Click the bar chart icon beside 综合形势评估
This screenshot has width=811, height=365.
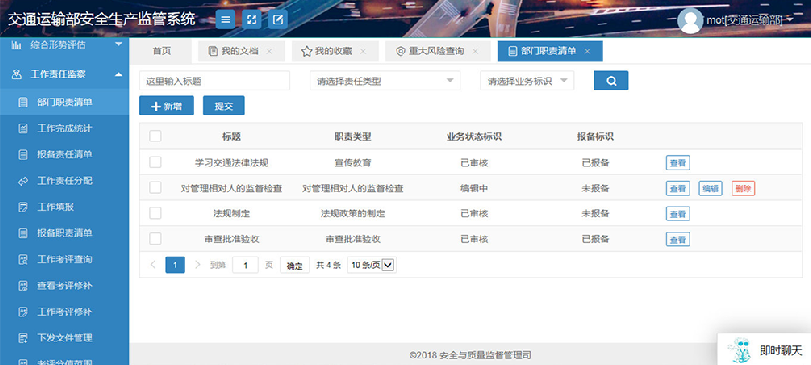pyautogui.click(x=17, y=45)
